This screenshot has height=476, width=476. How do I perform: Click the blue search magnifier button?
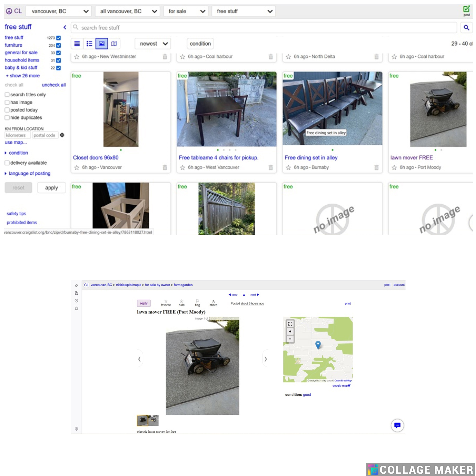click(466, 28)
